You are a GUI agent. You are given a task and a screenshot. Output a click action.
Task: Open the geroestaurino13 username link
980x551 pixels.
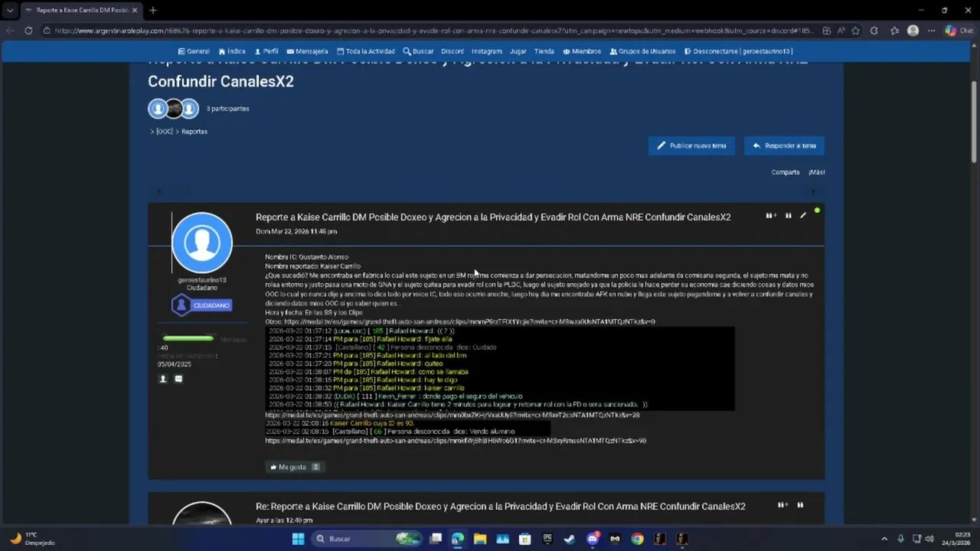click(x=202, y=280)
